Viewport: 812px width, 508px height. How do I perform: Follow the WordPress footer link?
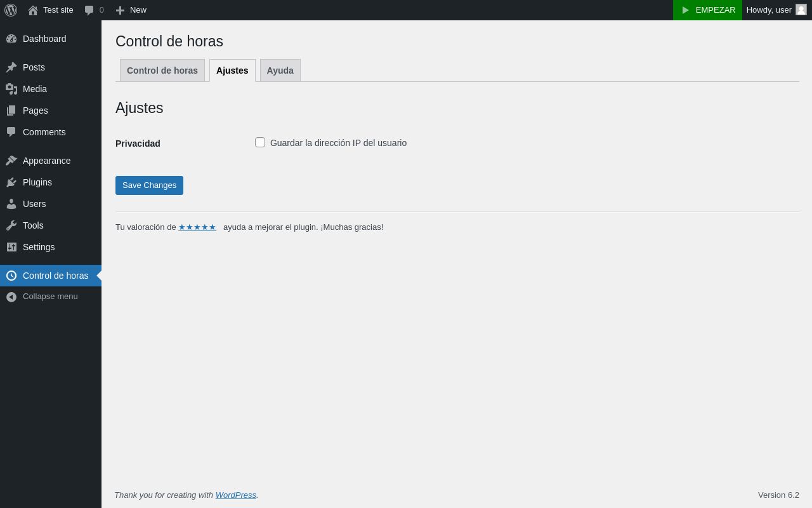tap(236, 495)
